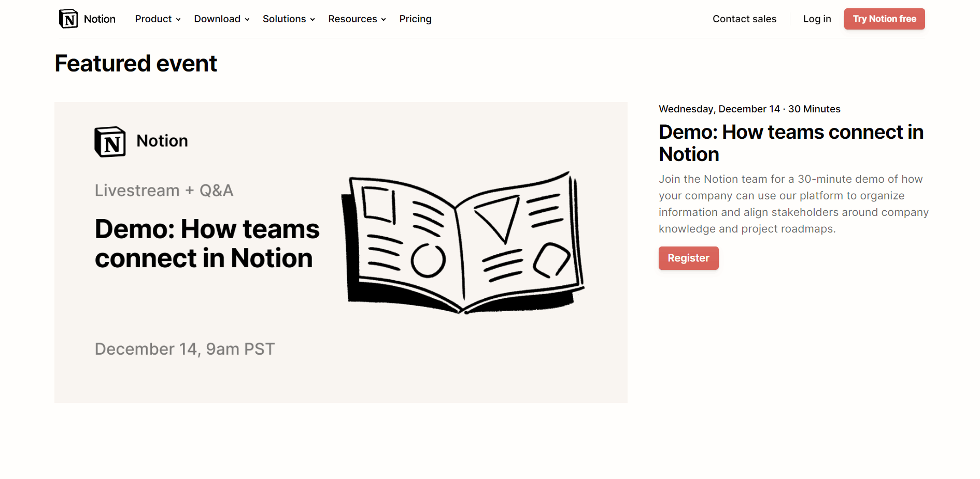Click the Notion wordmark in the navbar
This screenshot has height=479, width=980.
[x=100, y=19]
